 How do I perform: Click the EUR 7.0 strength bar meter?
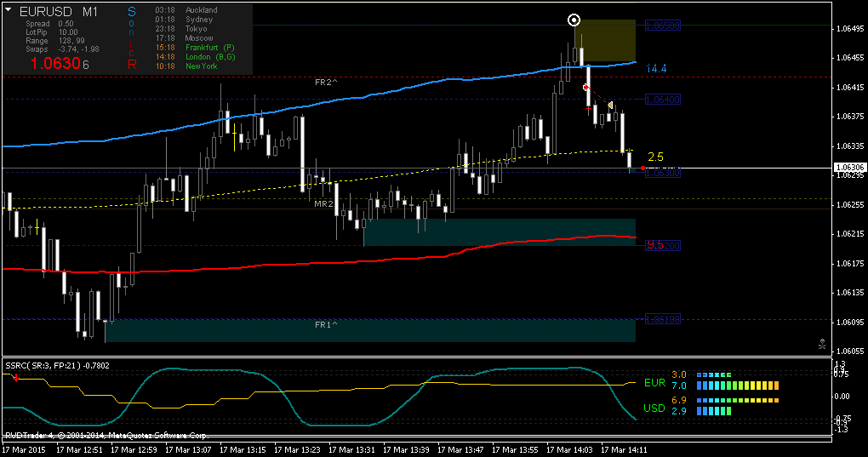coord(738,386)
